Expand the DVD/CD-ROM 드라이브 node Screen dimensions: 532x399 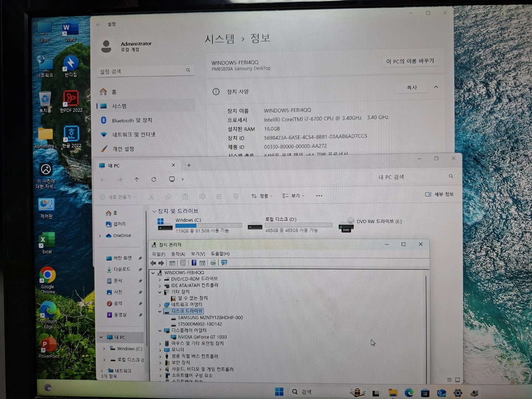(x=160, y=279)
